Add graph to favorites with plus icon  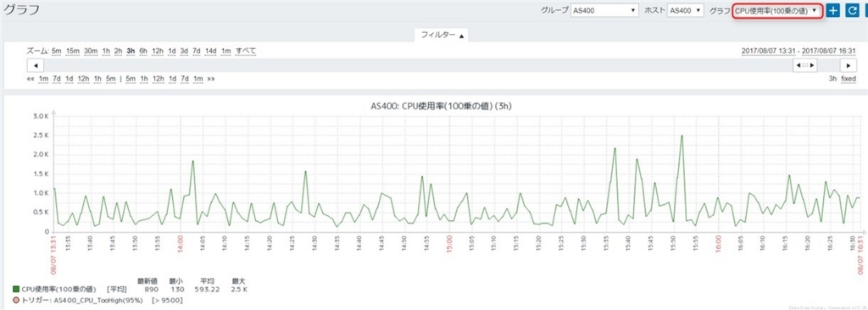click(832, 10)
